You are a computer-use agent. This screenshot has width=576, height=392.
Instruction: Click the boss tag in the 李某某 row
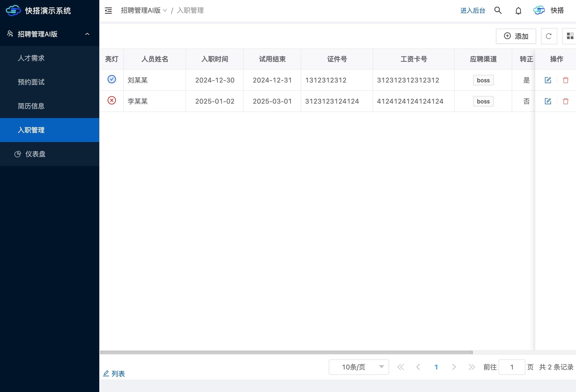[x=483, y=101]
